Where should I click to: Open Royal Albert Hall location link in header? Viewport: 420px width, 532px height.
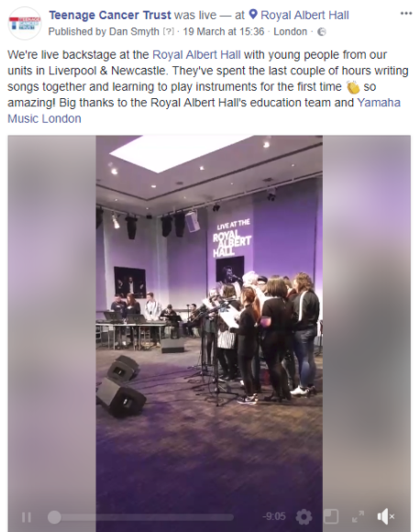click(304, 16)
